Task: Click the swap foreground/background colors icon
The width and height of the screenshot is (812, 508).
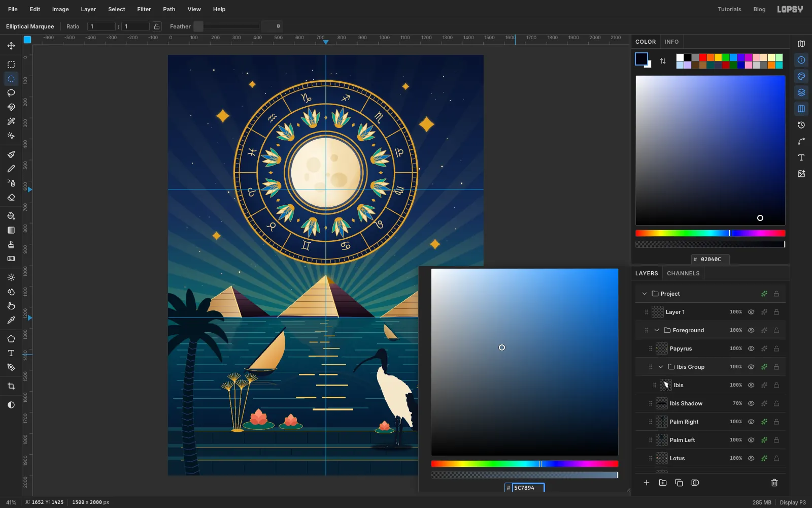Action: pyautogui.click(x=663, y=61)
